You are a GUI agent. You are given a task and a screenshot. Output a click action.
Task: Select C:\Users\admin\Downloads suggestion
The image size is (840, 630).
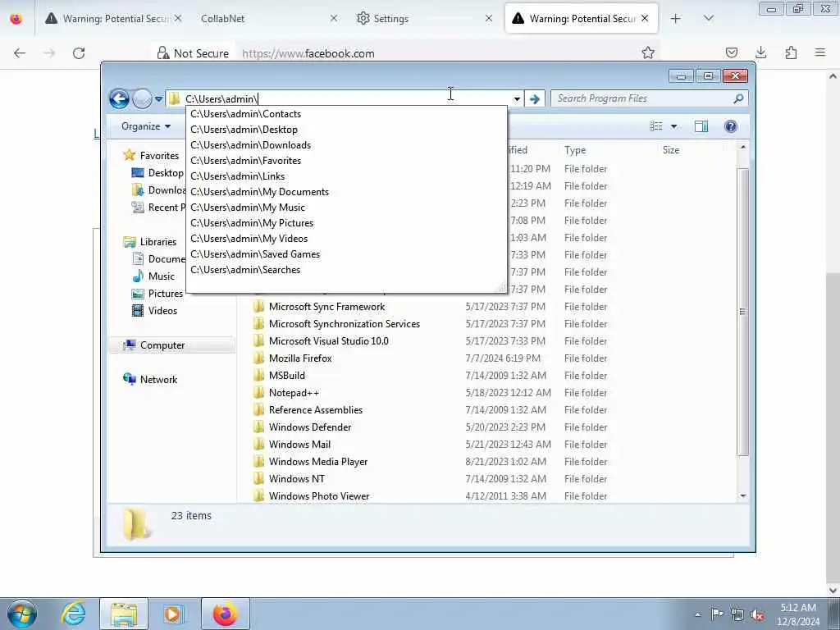click(x=346, y=145)
